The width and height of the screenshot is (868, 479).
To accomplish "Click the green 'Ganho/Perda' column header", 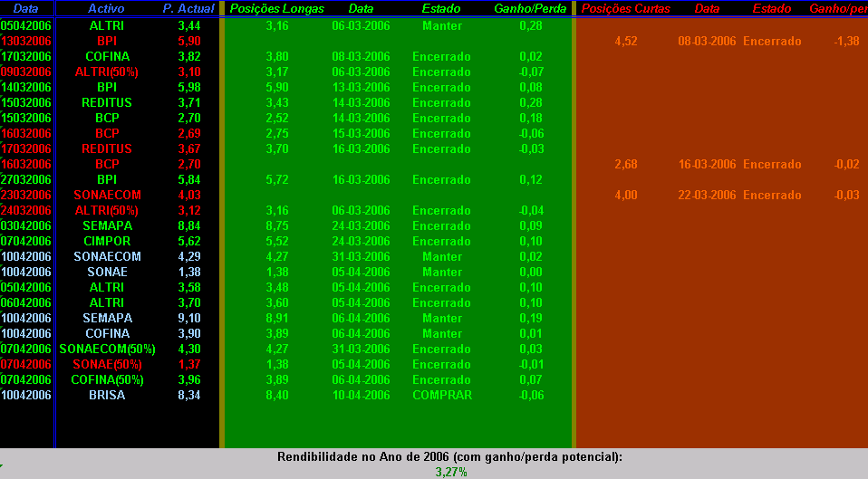I will point(530,8).
